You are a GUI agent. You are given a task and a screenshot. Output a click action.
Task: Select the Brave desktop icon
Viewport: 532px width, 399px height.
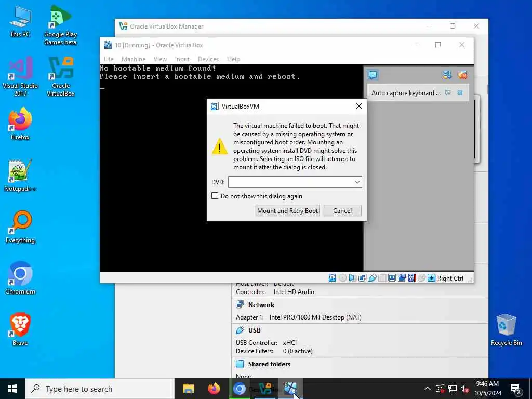(x=20, y=330)
